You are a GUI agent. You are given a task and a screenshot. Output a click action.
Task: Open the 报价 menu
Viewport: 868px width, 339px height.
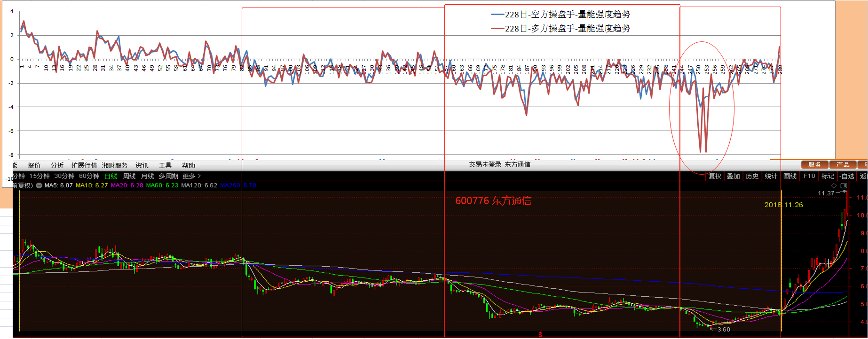click(34, 165)
